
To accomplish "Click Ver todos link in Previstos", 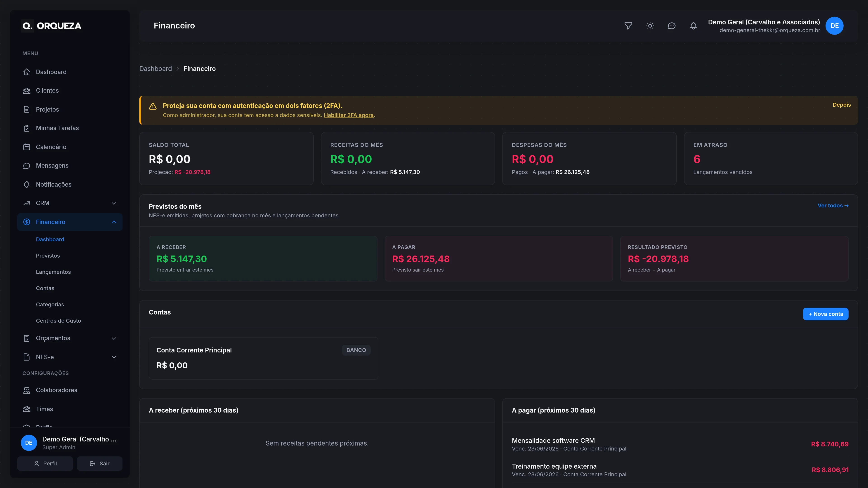I will (x=833, y=205).
